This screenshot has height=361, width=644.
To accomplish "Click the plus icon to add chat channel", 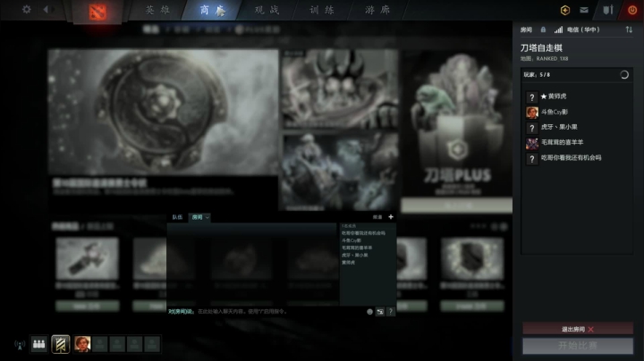I will pyautogui.click(x=391, y=216).
